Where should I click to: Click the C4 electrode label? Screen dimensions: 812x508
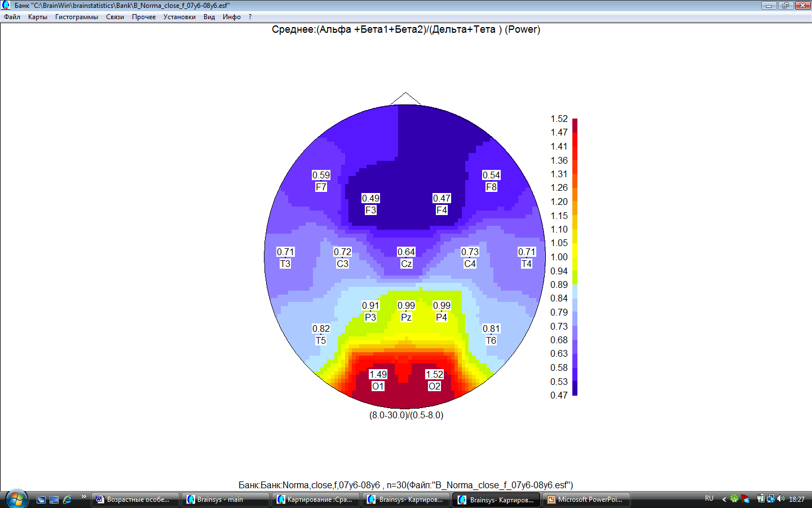[470, 264]
